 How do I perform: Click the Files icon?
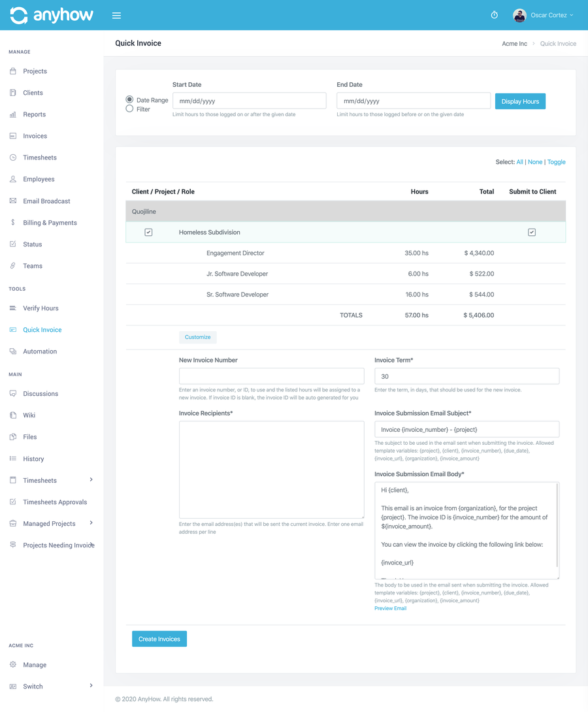12,437
